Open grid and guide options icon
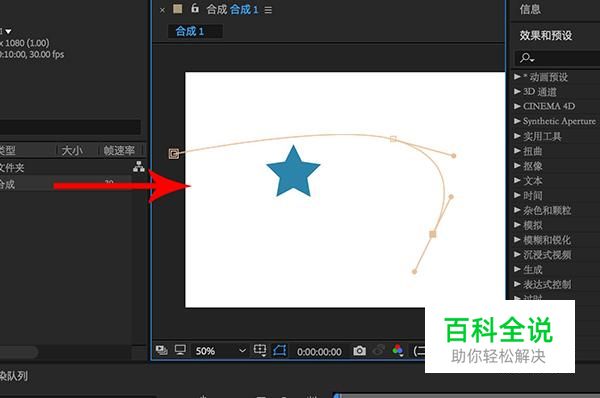The image size is (600, 398). (260, 350)
